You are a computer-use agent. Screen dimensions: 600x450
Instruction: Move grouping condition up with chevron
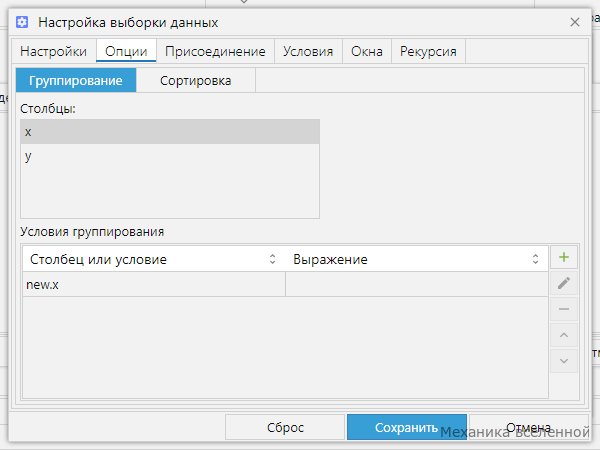pos(564,335)
